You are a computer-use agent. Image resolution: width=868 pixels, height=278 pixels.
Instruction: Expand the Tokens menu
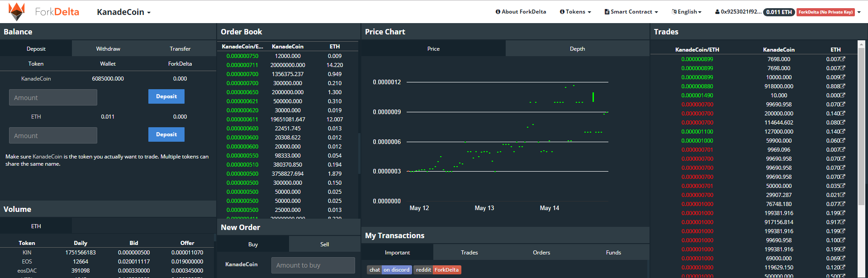[575, 12]
